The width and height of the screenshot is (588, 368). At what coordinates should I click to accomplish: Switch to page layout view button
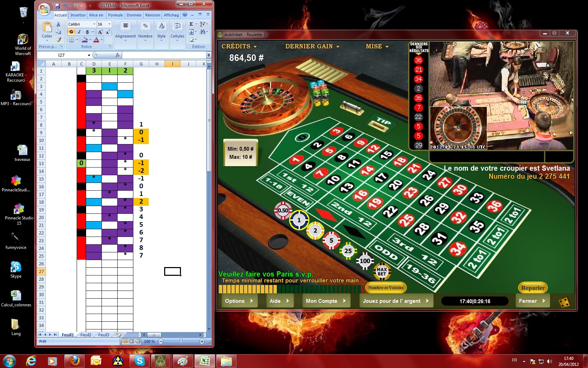click(132, 341)
